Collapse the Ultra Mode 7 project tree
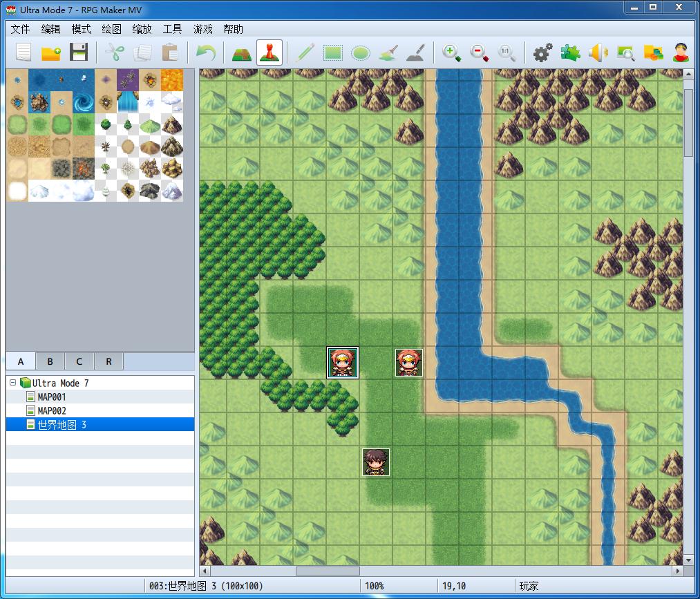The width and height of the screenshot is (700, 599). point(13,383)
